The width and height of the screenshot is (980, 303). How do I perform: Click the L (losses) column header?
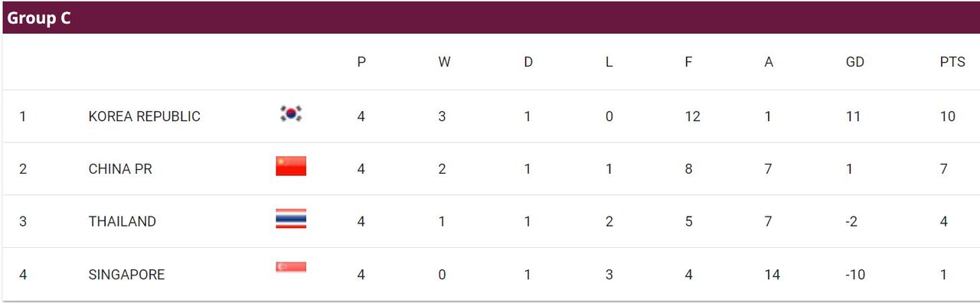click(x=609, y=63)
